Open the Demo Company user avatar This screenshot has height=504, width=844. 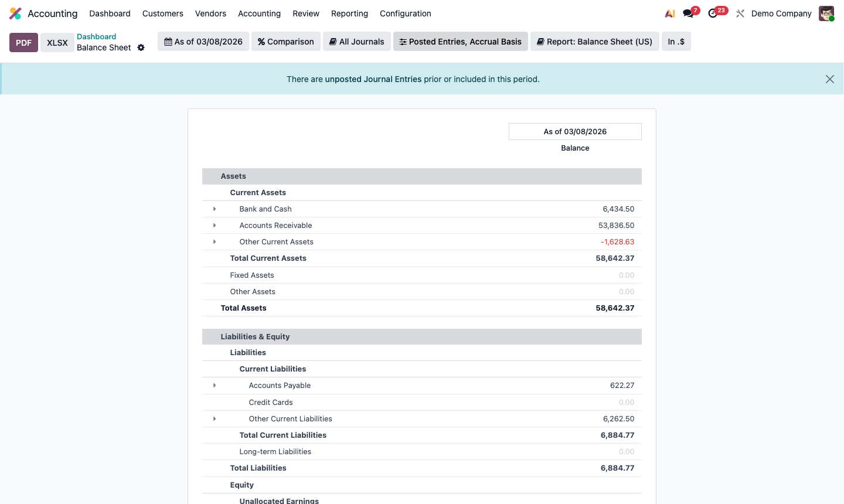pyautogui.click(x=826, y=13)
